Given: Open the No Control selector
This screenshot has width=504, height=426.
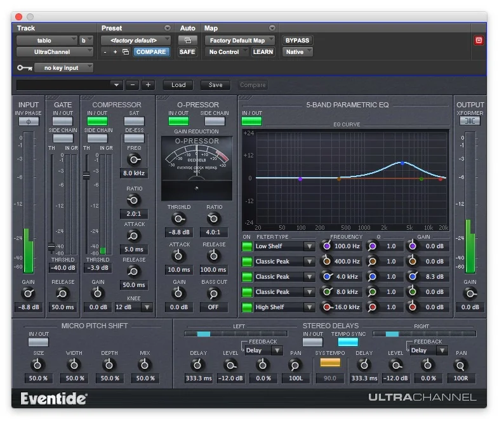Looking at the screenshot, I should [227, 52].
